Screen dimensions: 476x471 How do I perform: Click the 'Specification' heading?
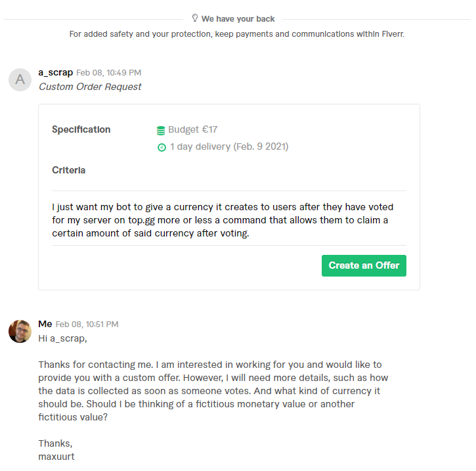81,129
